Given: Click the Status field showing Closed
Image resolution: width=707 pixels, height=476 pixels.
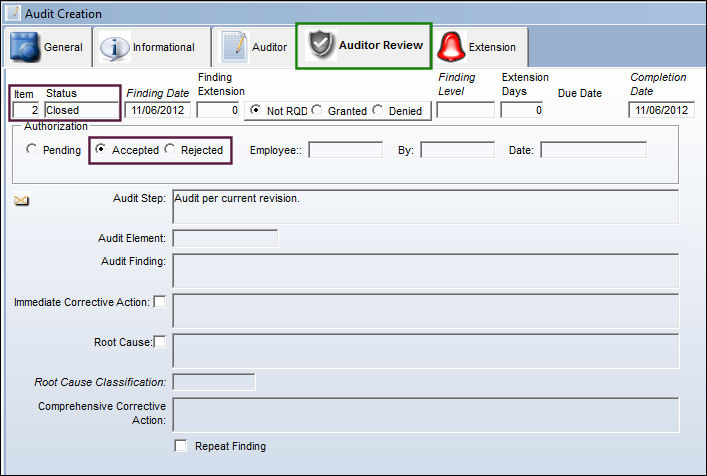Looking at the screenshot, I should (x=82, y=110).
